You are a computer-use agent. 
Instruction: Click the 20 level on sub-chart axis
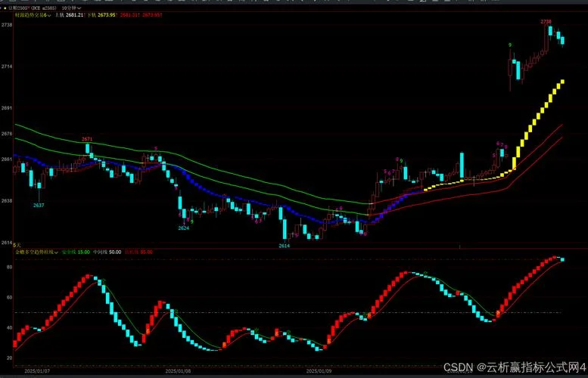(9, 358)
